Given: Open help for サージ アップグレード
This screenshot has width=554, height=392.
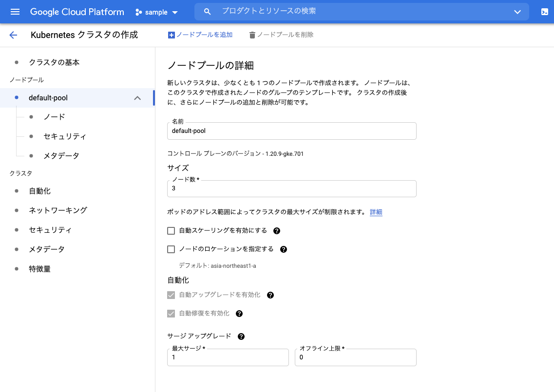Looking at the screenshot, I should [x=241, y=336].
